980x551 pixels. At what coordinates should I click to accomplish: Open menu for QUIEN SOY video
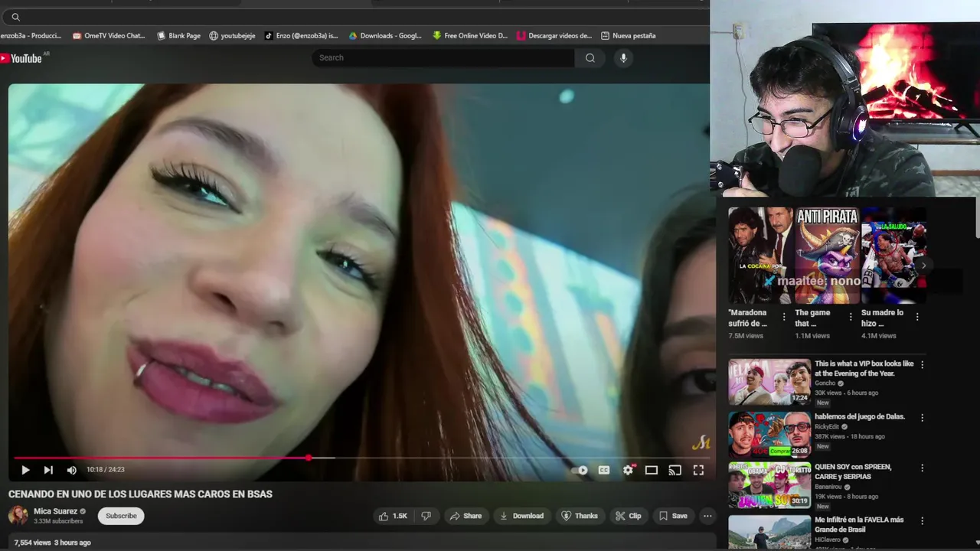922,468
